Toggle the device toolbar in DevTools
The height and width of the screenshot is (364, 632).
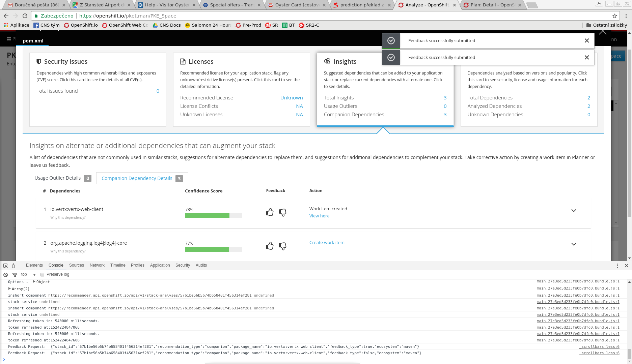coord(14,266)
